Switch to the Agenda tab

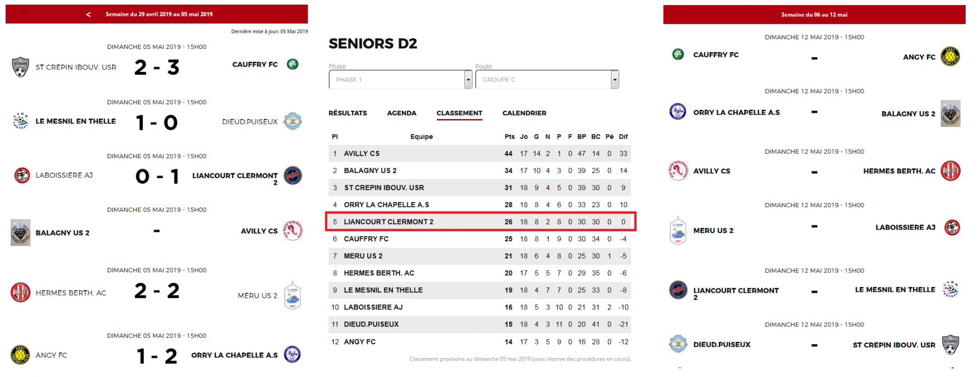402,113
